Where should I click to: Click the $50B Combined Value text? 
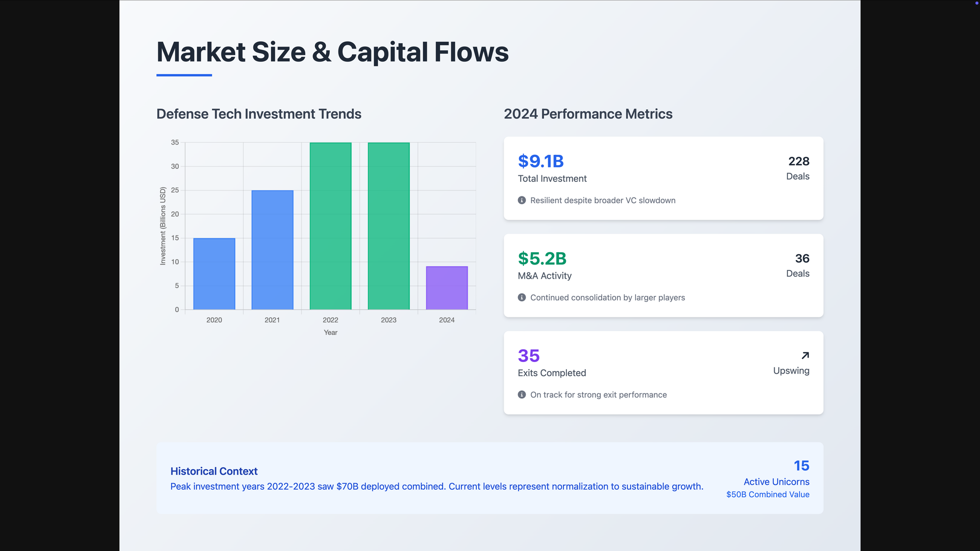[767, 495]
